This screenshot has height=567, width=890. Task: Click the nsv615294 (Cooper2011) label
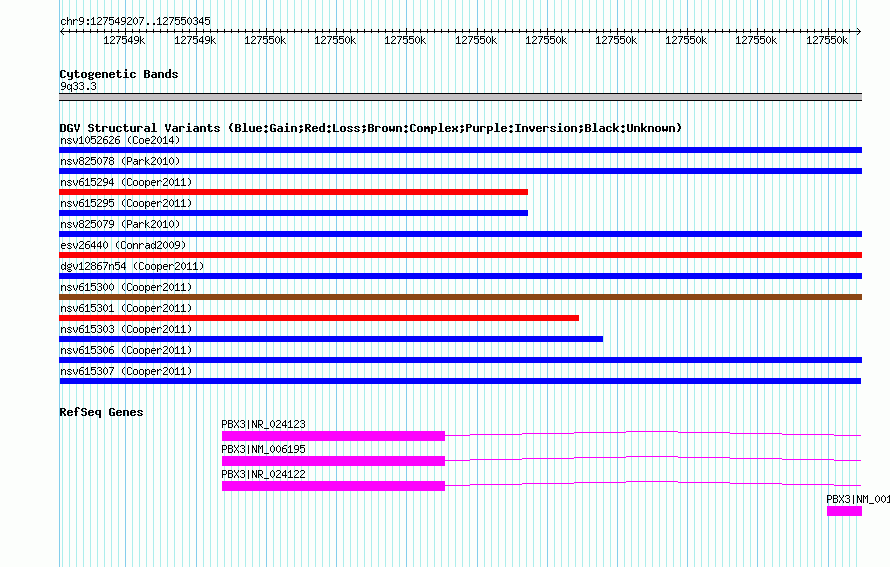126,182
